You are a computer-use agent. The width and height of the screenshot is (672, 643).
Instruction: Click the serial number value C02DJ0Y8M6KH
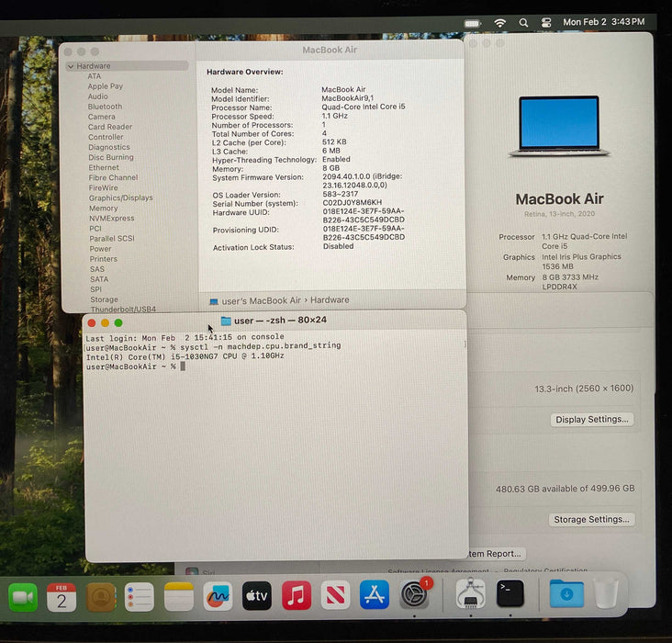(352, 202)
